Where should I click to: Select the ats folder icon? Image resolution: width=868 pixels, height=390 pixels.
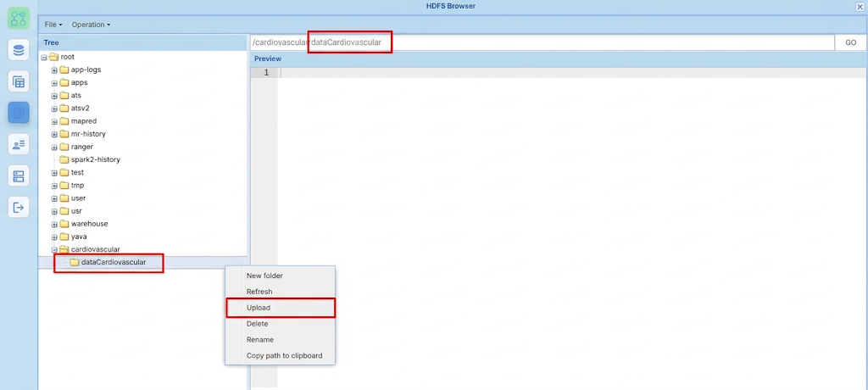click(x=64, y=95)
